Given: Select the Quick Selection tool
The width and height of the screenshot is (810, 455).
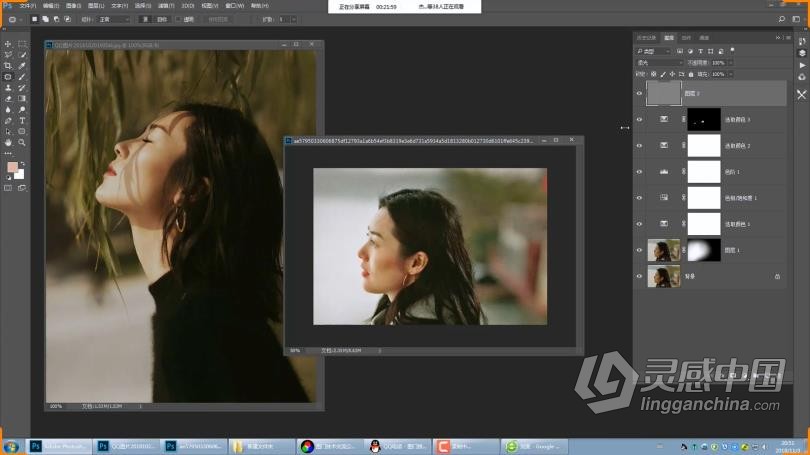Looking at the screenshot, I should (x=22, y=55).
